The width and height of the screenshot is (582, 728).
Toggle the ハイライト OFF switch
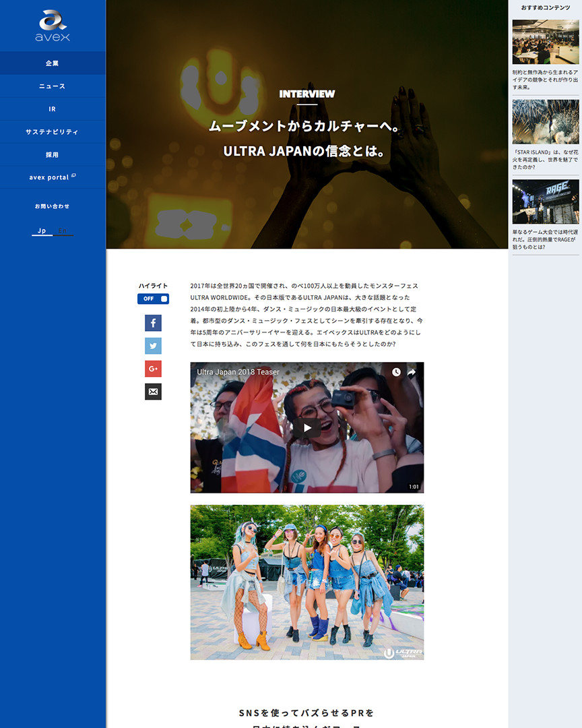pos(153,299)
